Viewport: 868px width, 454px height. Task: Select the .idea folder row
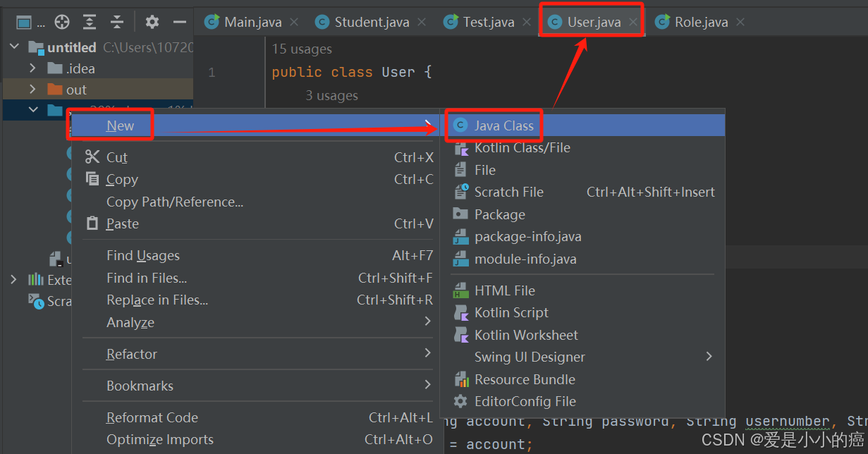coord(97,68)
